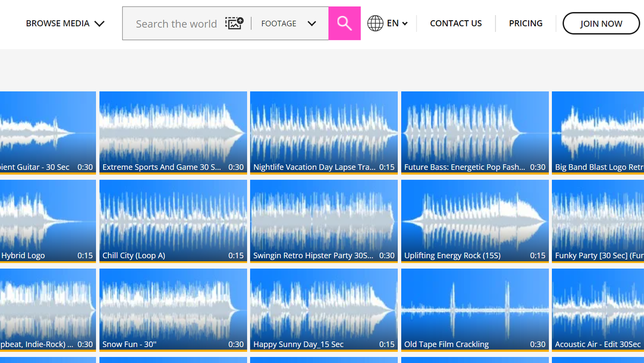This screenshot has width=644, height=363.
Task: Open the Contact Us page
Action: (456, 23)
